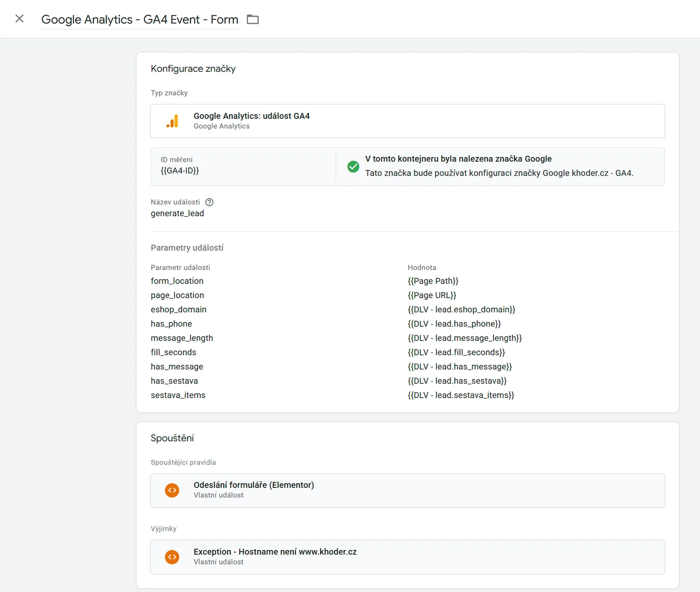Select the has_sestava parameter name
700x592 pixels.
coord(174,381)
